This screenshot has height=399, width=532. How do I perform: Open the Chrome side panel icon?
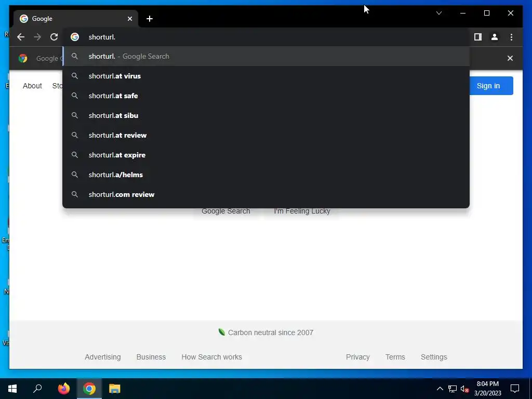tap(478, 37)
